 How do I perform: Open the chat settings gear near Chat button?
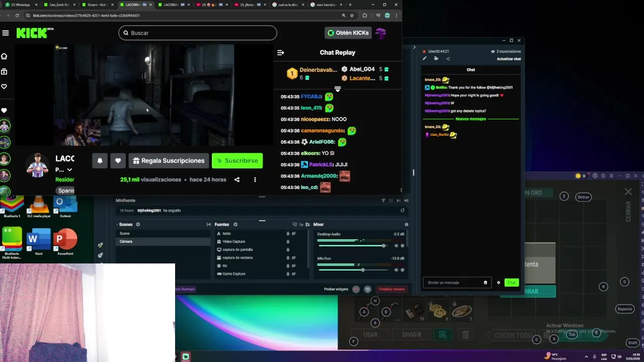(x=499, y=283)
